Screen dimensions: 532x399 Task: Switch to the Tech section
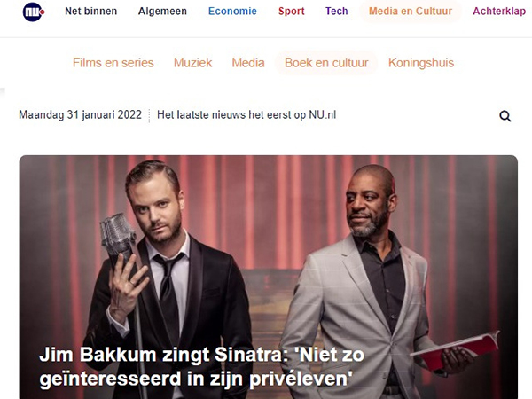point(337,12)
